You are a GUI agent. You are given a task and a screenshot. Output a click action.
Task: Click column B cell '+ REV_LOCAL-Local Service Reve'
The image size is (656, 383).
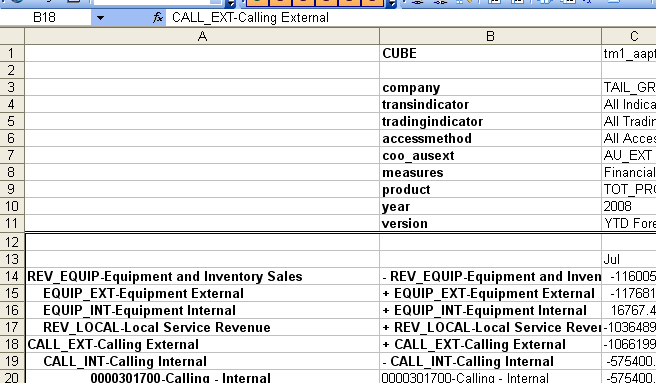(x=490, y=327)
